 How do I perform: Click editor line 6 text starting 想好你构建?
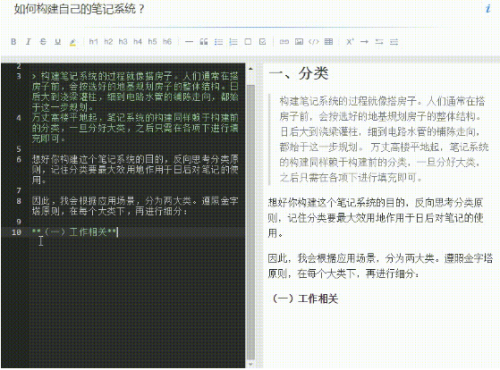pos(135,169)
